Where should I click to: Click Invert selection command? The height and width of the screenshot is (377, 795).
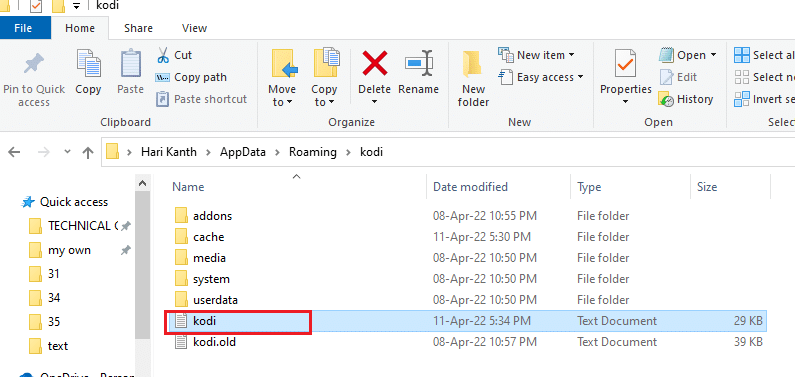764,99
